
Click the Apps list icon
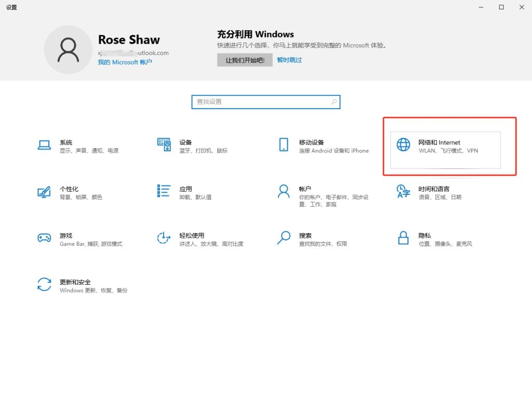164,191
